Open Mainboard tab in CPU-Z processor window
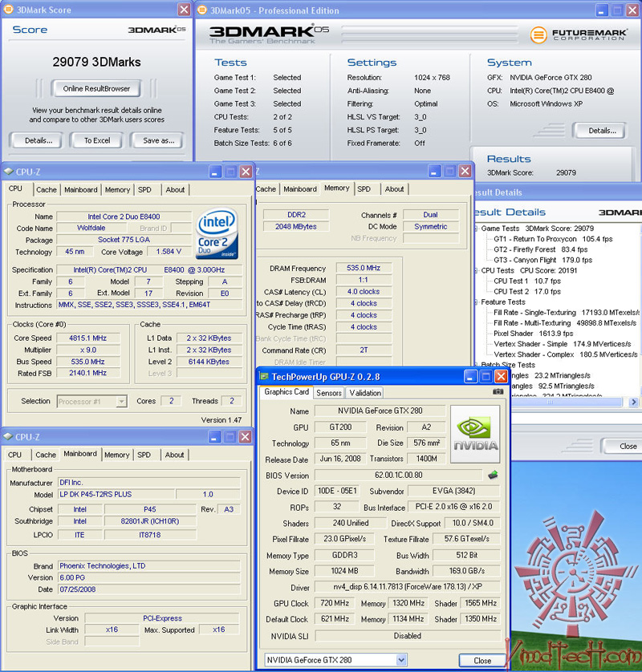Viewport: 642px width, 672px height. (x=80, y=189)
